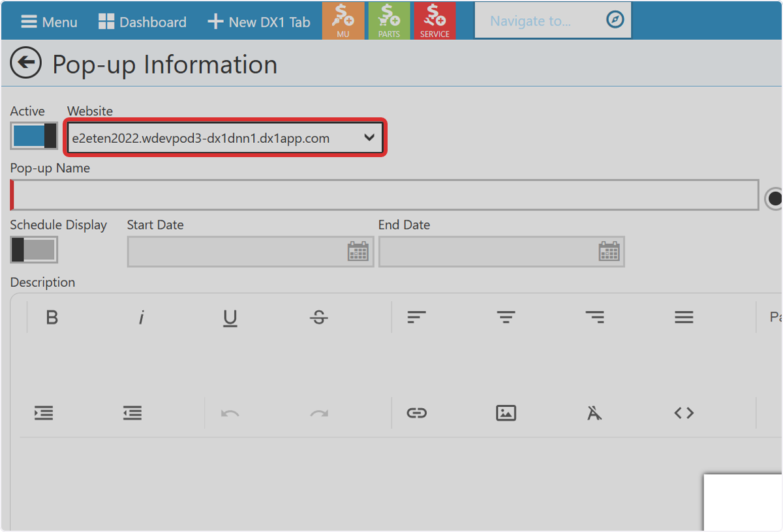Screen dimensions: 783x532
Task: Click the compass icon in Navigate box
Action: 615,20
